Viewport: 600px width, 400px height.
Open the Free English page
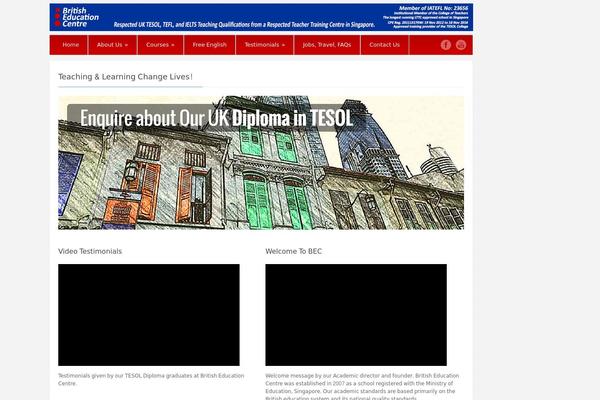[209, 45]
